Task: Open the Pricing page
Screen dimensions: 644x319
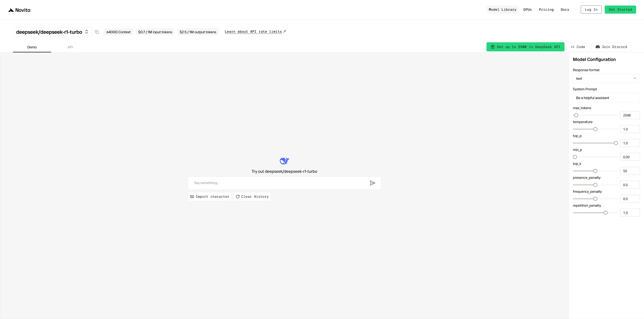Action: pyautogui.click(x=546, y=10)
